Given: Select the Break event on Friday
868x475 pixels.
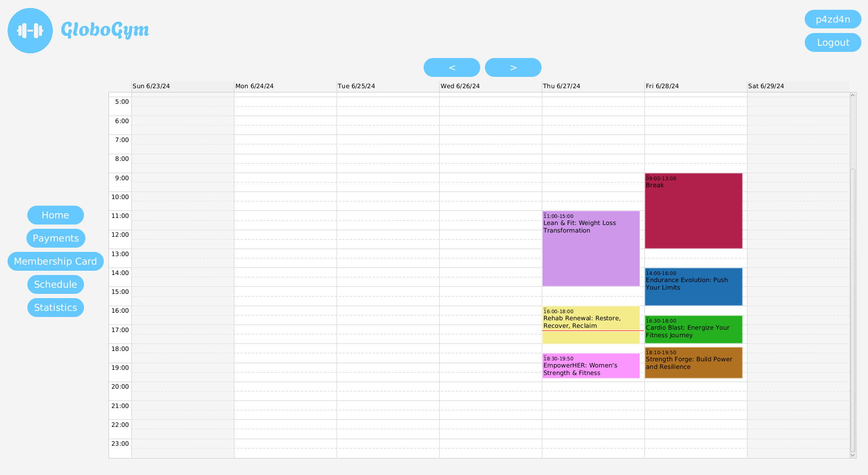Looking at the screenshot, I should click(x=693, y=211).
